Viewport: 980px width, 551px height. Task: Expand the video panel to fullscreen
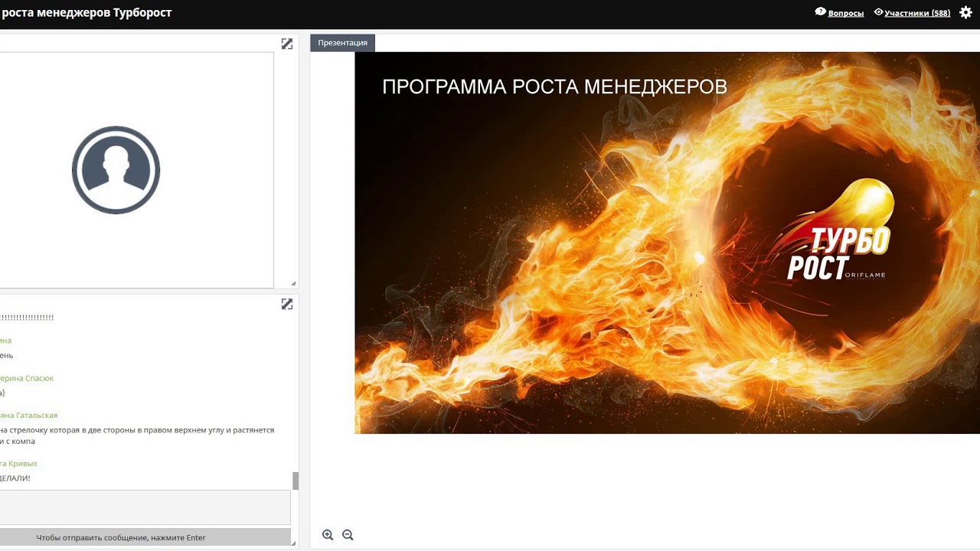click(287, 44)
